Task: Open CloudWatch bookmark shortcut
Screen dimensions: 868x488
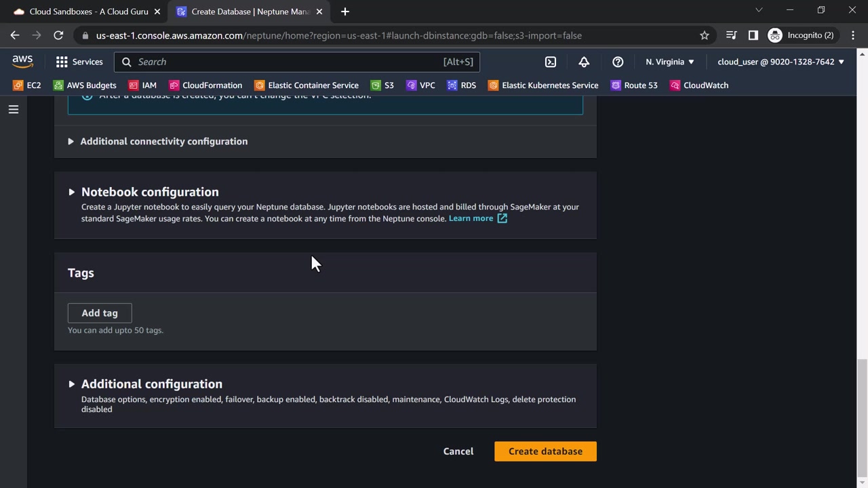Action: pos(699,85)
